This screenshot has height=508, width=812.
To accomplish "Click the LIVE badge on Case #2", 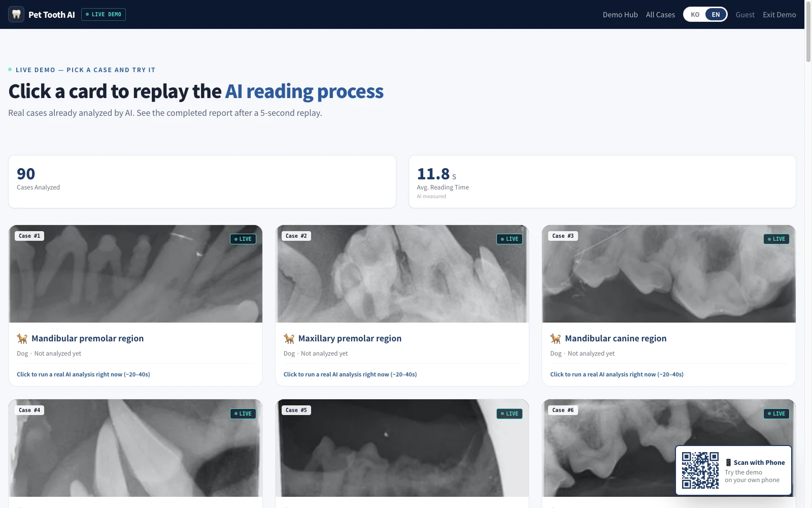I will (510, 239).
